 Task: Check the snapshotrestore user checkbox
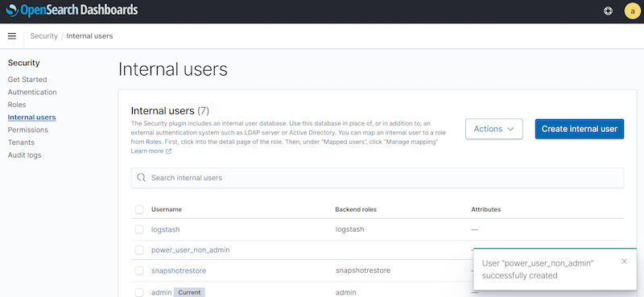[x=139, y=270]
